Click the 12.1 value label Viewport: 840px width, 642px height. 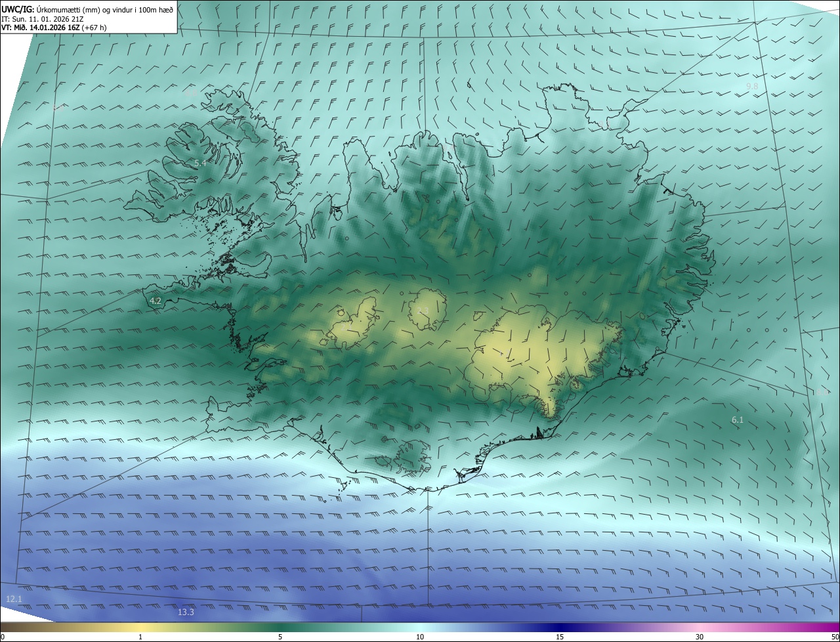point(14,599)
